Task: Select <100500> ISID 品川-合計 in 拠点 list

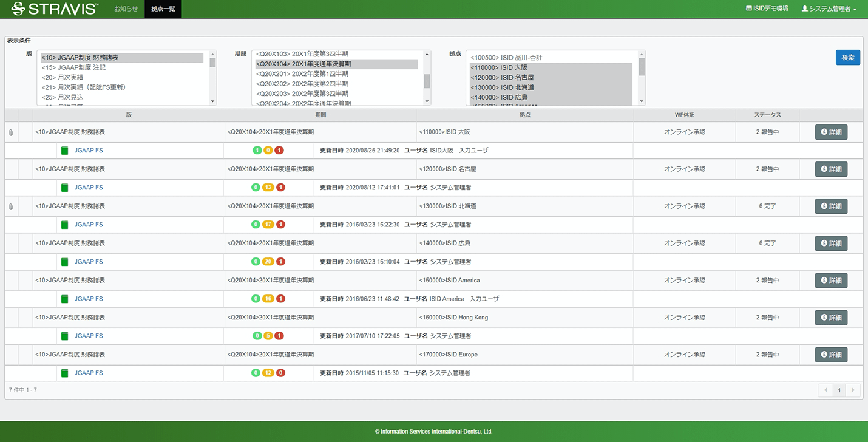Action: 551,58
